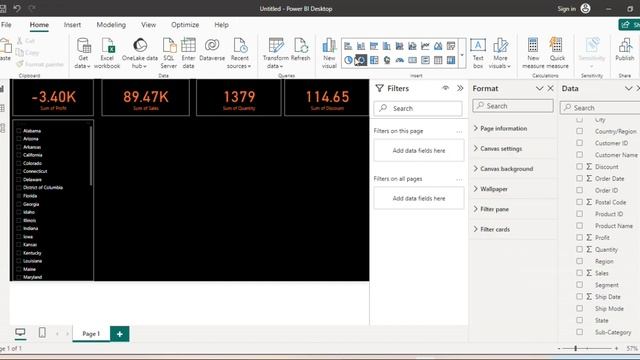Viewport: 640px width, 360px height.
Task: Import data from an Excel workbook
Action: click(107, 53)
